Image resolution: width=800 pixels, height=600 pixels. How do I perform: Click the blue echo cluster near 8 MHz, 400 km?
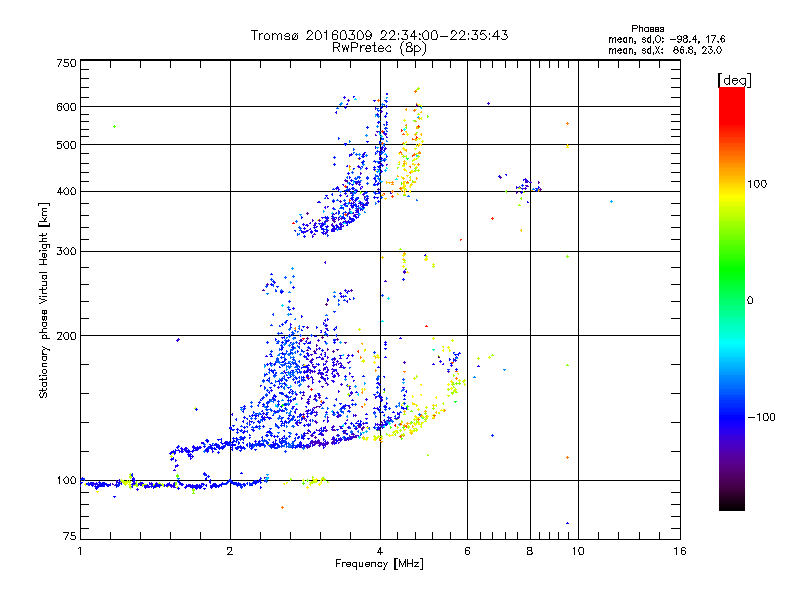(528, 186)
